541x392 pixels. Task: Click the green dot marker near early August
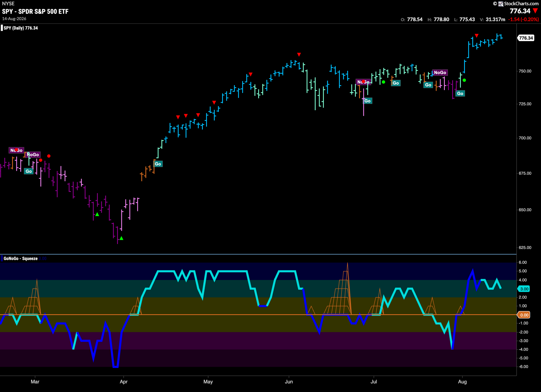(x=464, y=80)
